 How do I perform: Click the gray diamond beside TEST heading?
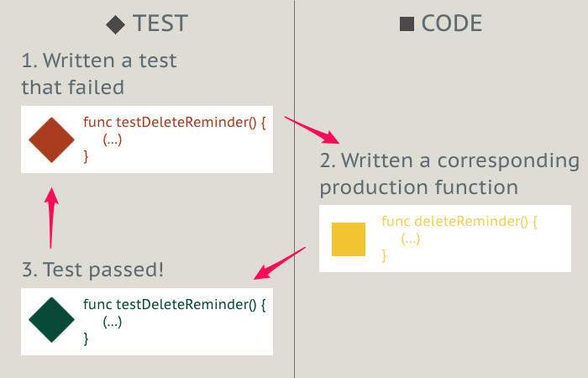pos(116,24)
